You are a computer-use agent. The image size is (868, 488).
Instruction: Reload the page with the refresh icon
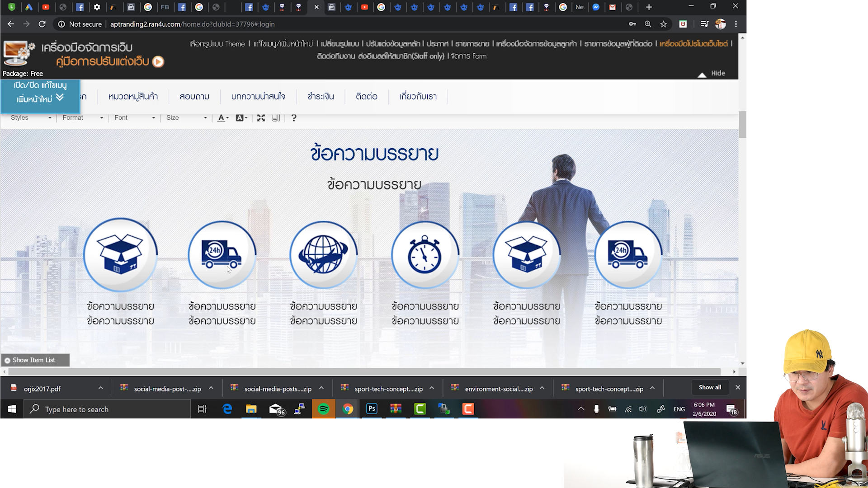pos(42,24)
